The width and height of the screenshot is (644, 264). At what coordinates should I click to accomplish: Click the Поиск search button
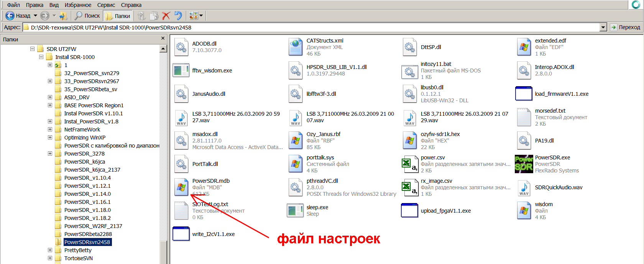click(87, 16)
